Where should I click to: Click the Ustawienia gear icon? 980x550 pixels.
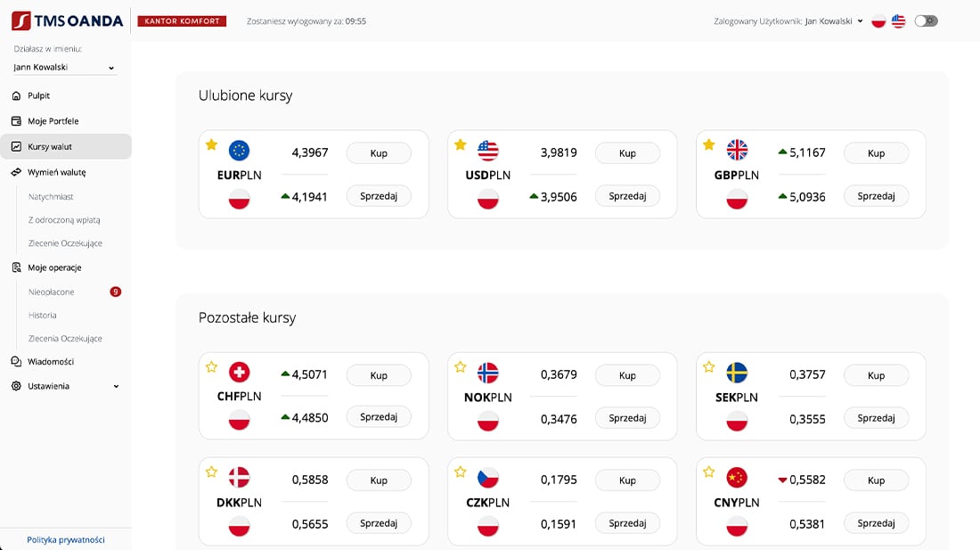pos(16,386)
